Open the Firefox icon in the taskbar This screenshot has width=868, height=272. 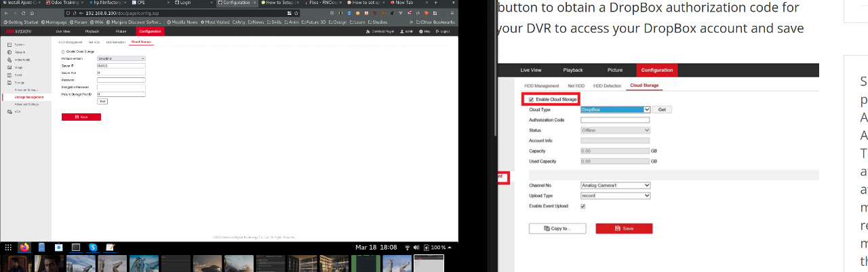[24, 248]
